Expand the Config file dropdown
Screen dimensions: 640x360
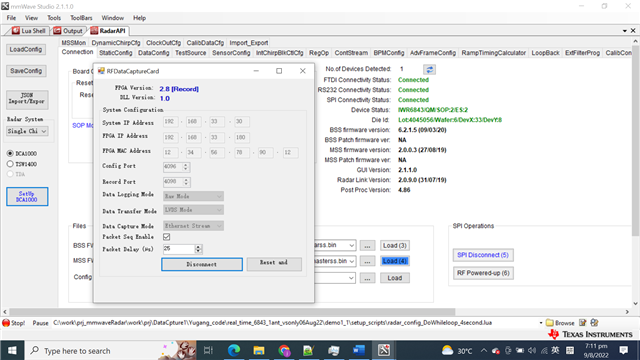pos(351,278)
